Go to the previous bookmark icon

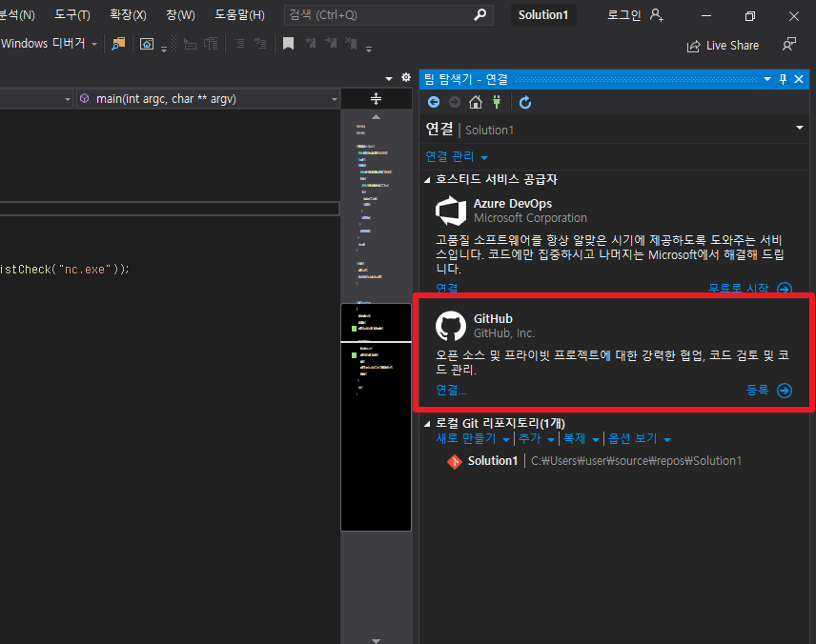tap(311, 44)
